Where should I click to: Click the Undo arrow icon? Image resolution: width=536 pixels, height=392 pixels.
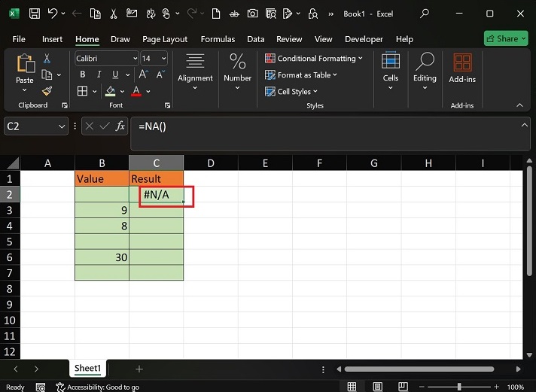(53, 14)
